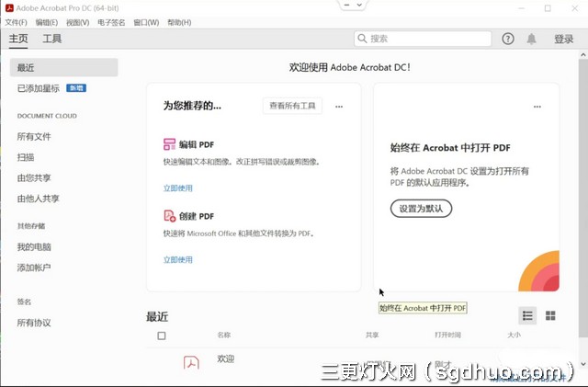
Task: Open 所有文件 under Document Cloud
Action: click(34, 137)
